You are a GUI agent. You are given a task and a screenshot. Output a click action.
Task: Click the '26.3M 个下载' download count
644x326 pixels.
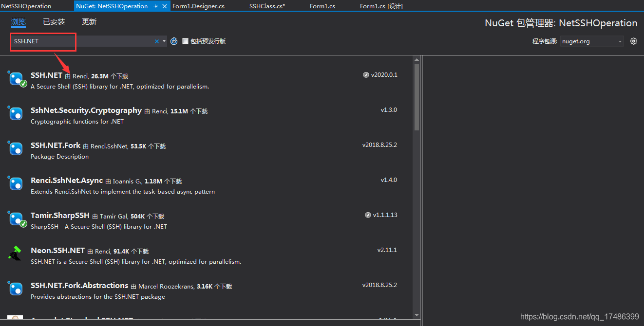click(110, 76)
